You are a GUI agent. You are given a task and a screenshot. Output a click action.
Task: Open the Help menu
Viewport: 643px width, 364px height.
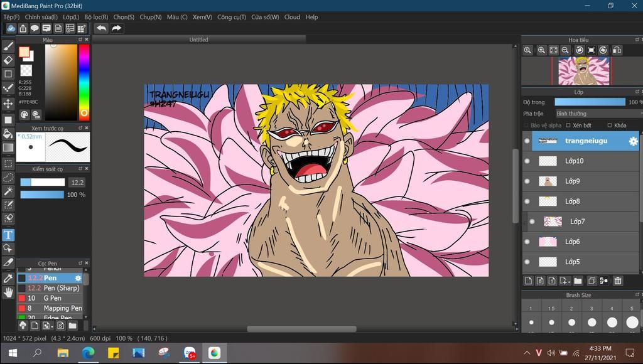click(311, 17)
